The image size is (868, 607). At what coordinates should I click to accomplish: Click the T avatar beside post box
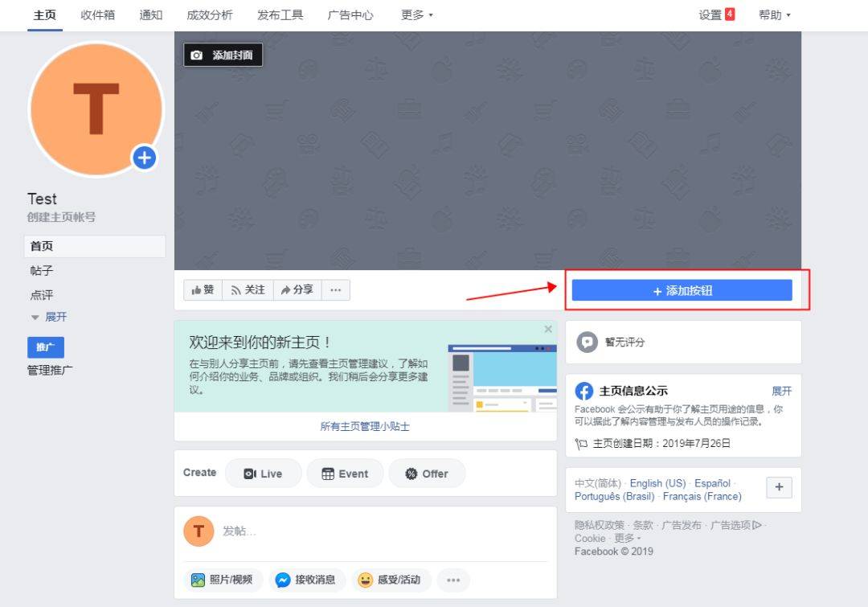pos(199,531)
